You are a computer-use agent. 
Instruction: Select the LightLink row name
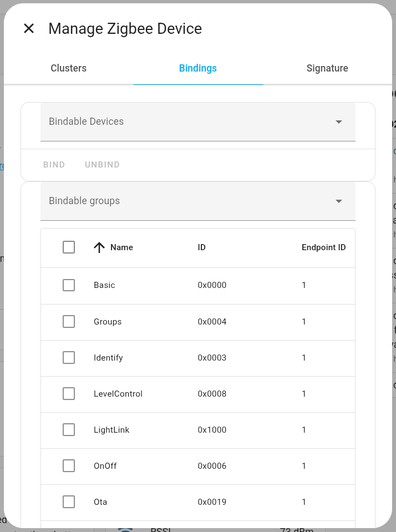(x=111, y=430)
